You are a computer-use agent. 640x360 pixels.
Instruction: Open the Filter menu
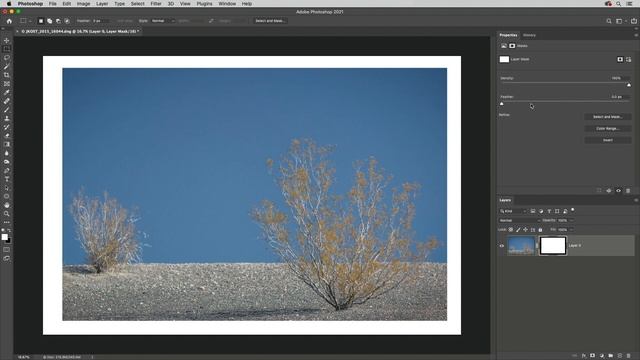pos(156,4)
